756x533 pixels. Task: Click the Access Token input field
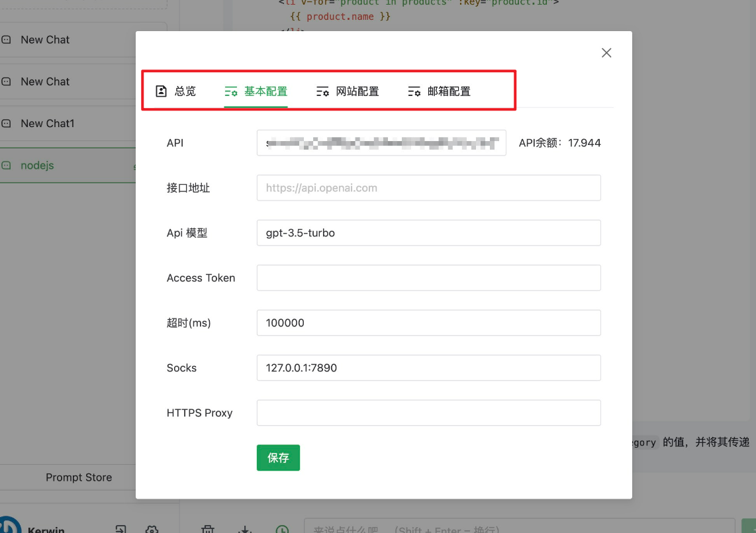click(428, 277)
